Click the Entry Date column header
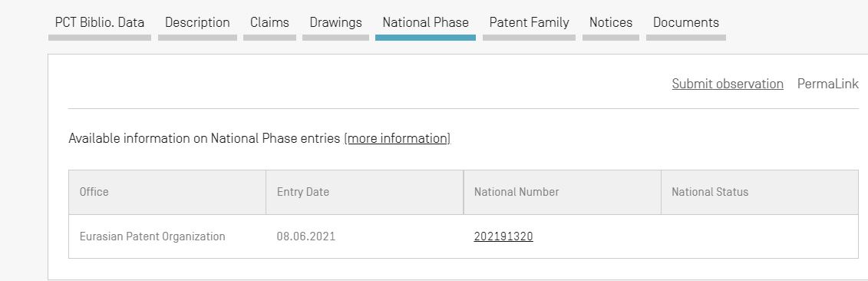Viewport: 868px width, 281px height. [x=365, y=192]
